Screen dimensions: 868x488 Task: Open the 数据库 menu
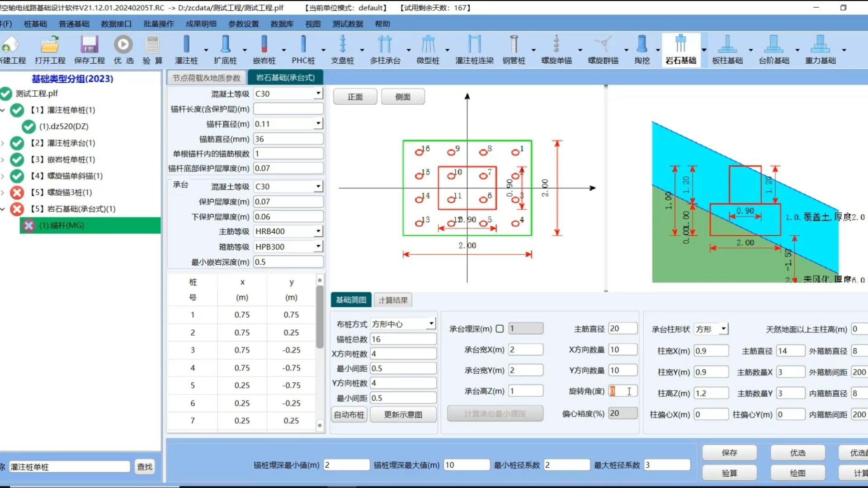pyautogui.click(x=281, y=24)
